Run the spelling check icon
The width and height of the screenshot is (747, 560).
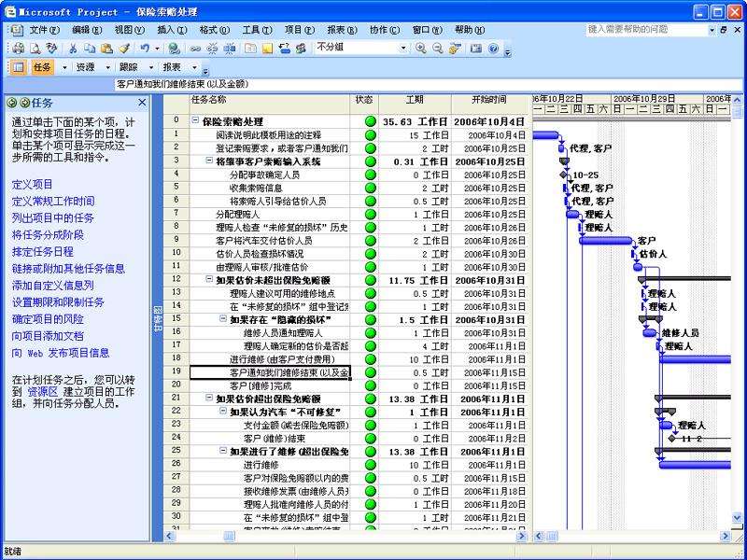(x=51, y=49)
